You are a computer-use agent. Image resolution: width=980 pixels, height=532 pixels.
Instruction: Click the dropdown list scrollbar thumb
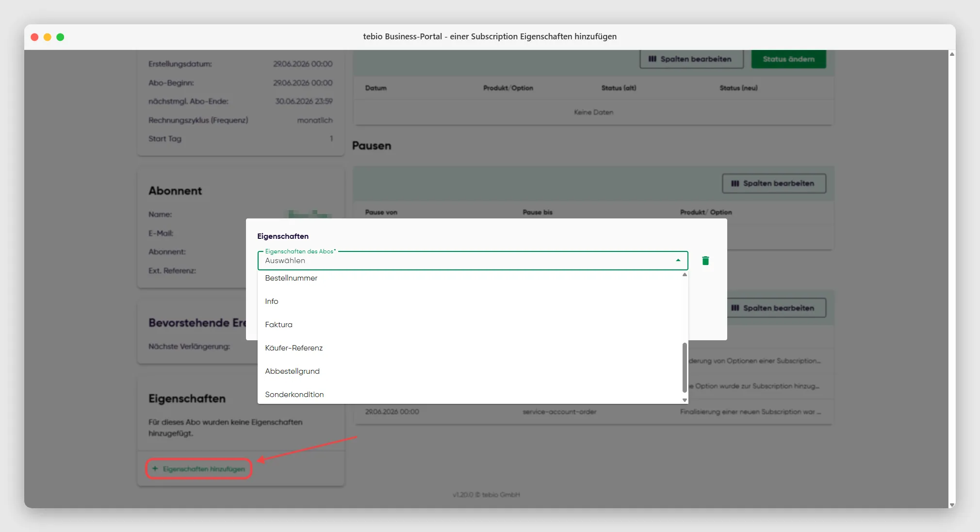tap(685, 367)
